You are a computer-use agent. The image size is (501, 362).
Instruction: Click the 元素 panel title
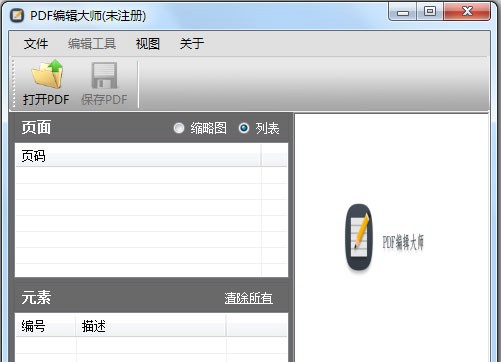tap(36, 297)
